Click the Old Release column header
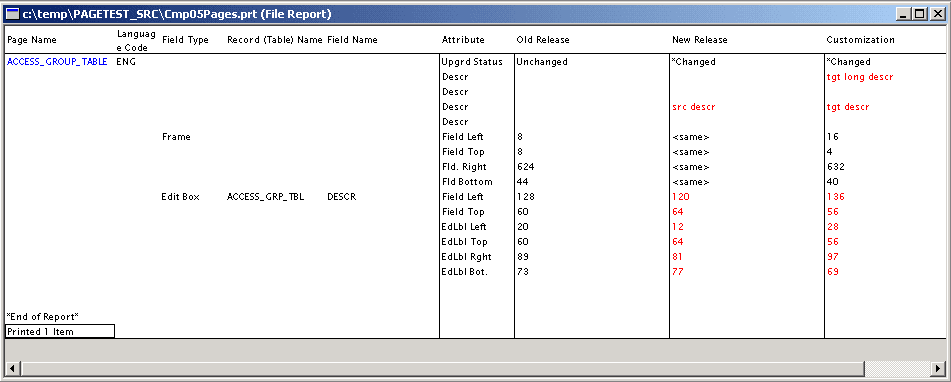The width and height of the screenshot is (951, 382). tap(543, 40)
